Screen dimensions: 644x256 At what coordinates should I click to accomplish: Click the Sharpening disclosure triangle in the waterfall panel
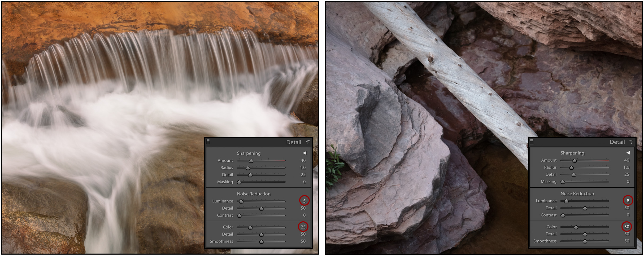pyautogui.click(x=304, y=153)
